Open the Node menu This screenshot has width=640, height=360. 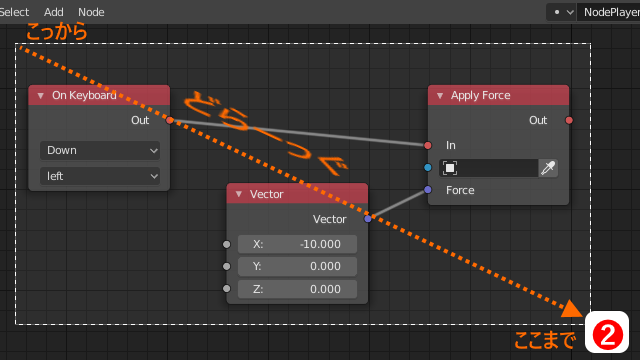(x=91, y=12)
